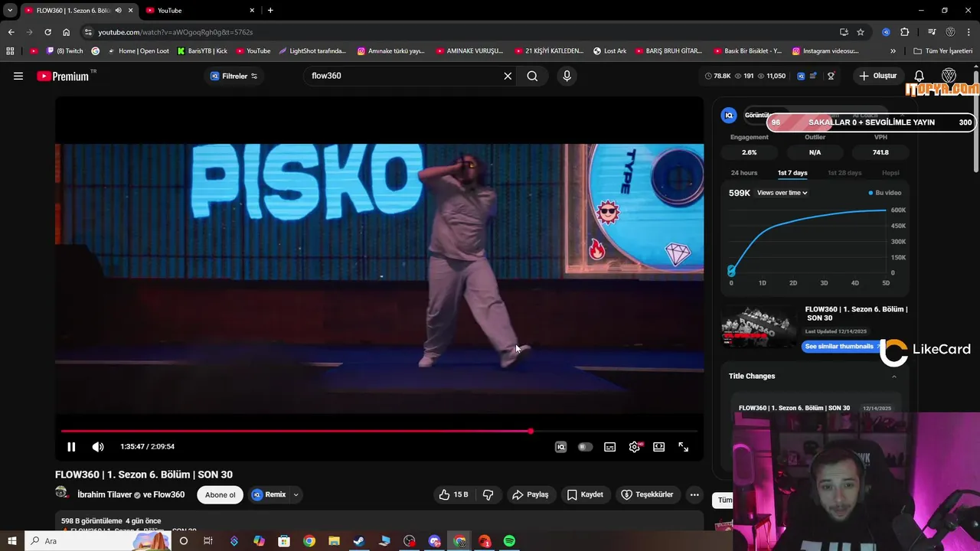Open the Filtreler filter button
The height and width of the screenshot is (551, 980).
pyautogui.click(x=234, y=76)
